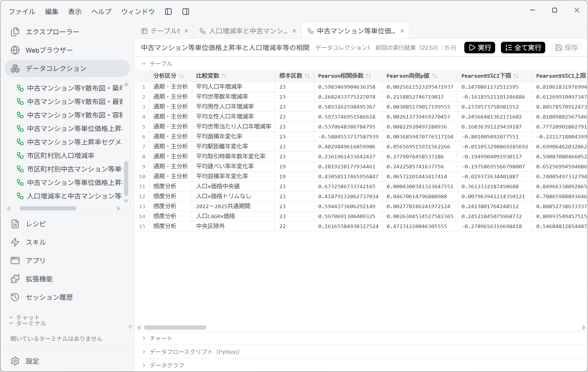Image resolution: width=588 pixels, height=372 pixels.
Task: Click the 全て実行 button
Action: 523,48
